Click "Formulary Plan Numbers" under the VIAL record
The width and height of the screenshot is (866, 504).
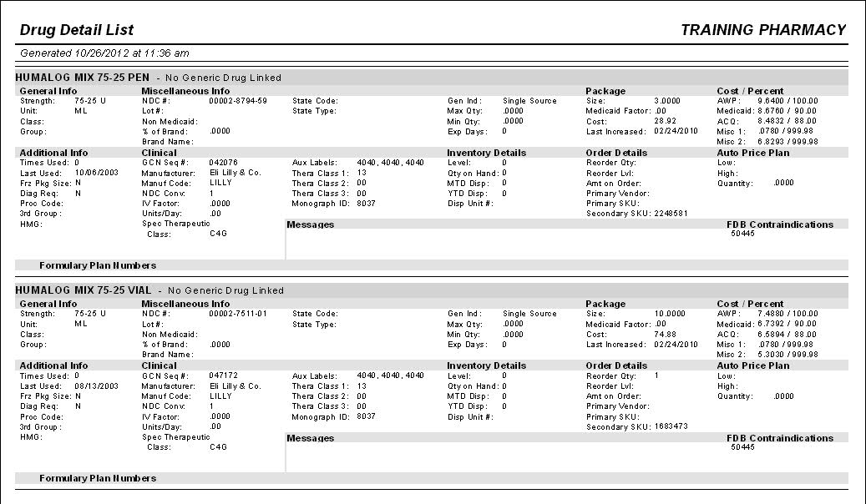click(98, 478)
